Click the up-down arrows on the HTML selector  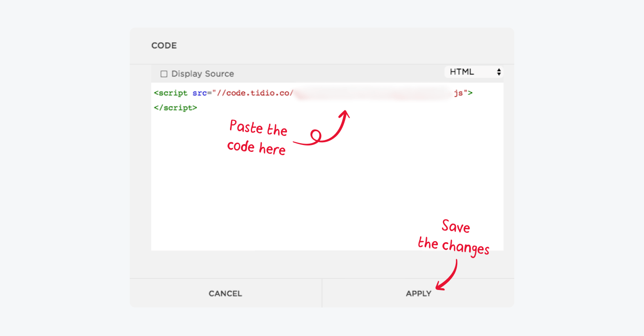click(499, 72)
